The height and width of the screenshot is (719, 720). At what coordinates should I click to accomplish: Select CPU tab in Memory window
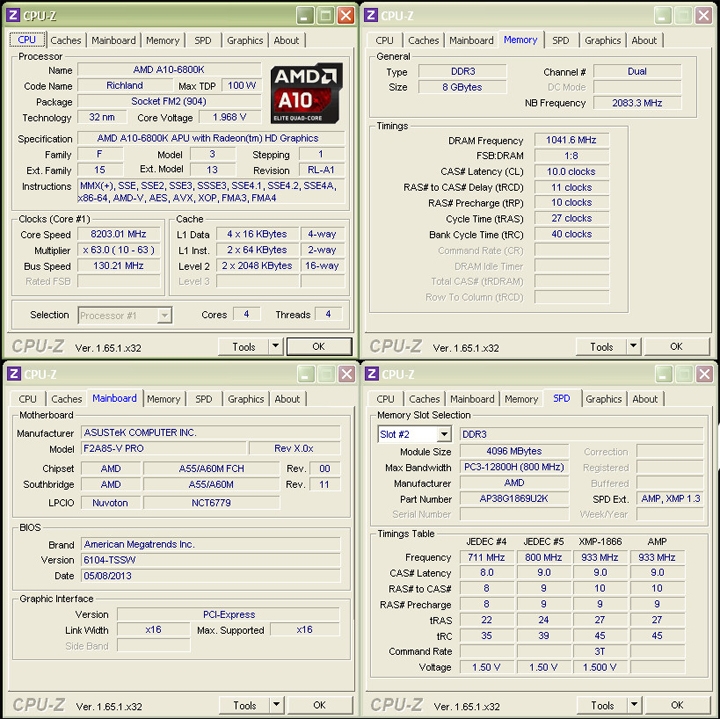(x=384, y=40)
